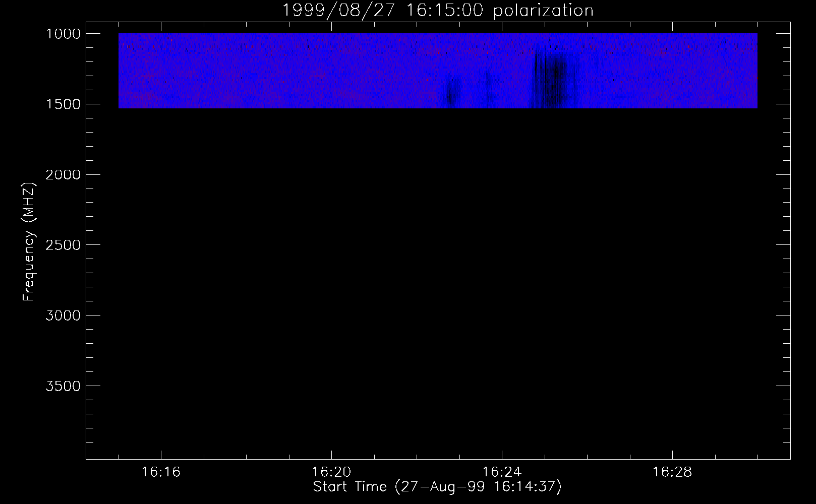
Task: Click the 16:24 time tick label
Action: [502, 472]
